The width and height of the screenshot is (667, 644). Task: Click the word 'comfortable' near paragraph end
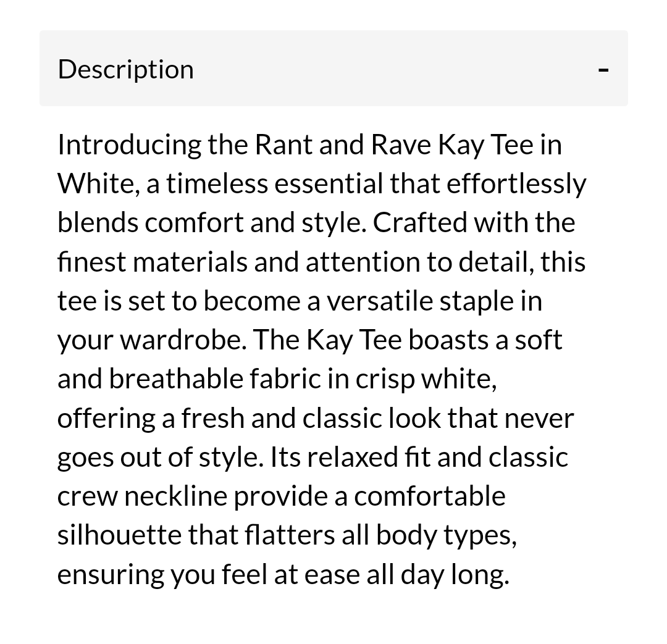coord(430,495)
